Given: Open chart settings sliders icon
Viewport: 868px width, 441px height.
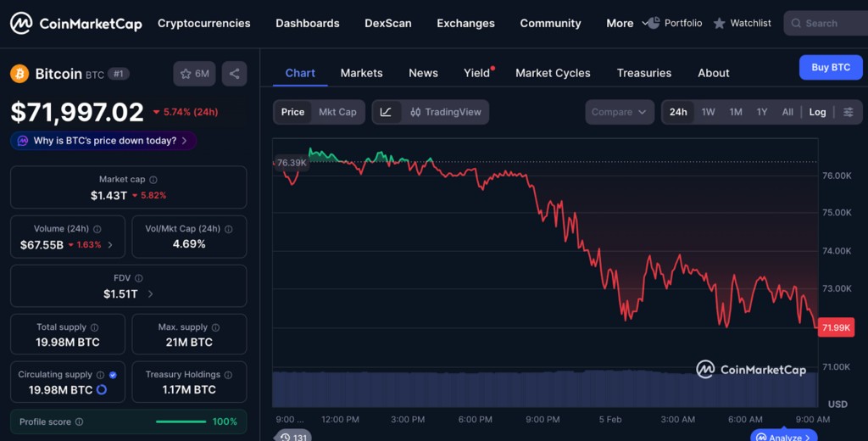Looking at the screenshot, I should coord(848,112).
